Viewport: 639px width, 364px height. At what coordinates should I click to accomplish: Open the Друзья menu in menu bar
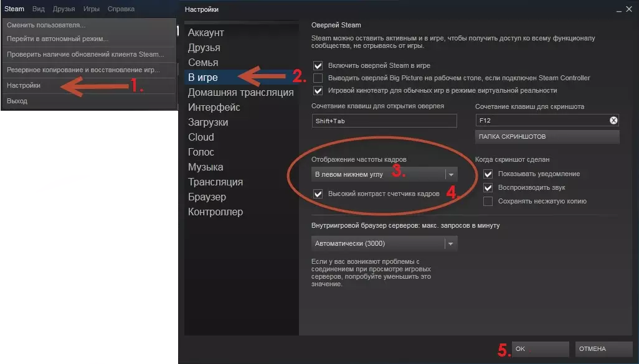[64, 9]
